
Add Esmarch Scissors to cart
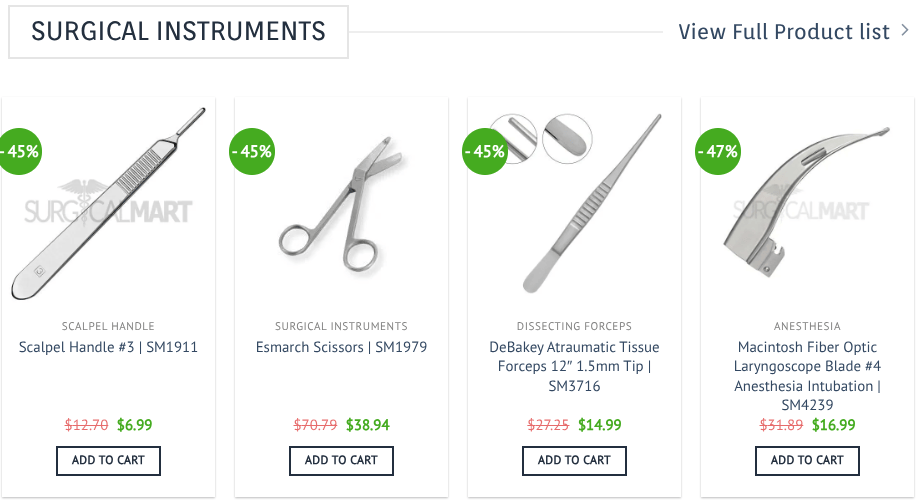[x=341, y=460]
